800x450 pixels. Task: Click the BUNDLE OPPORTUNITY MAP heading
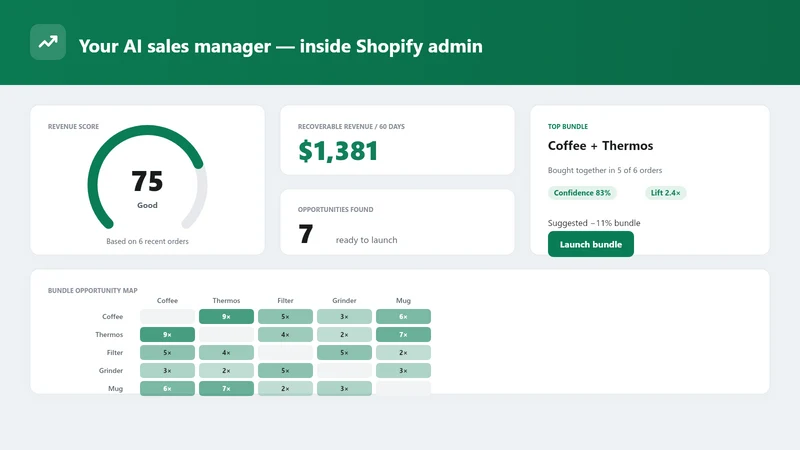[x=92, y=290]
